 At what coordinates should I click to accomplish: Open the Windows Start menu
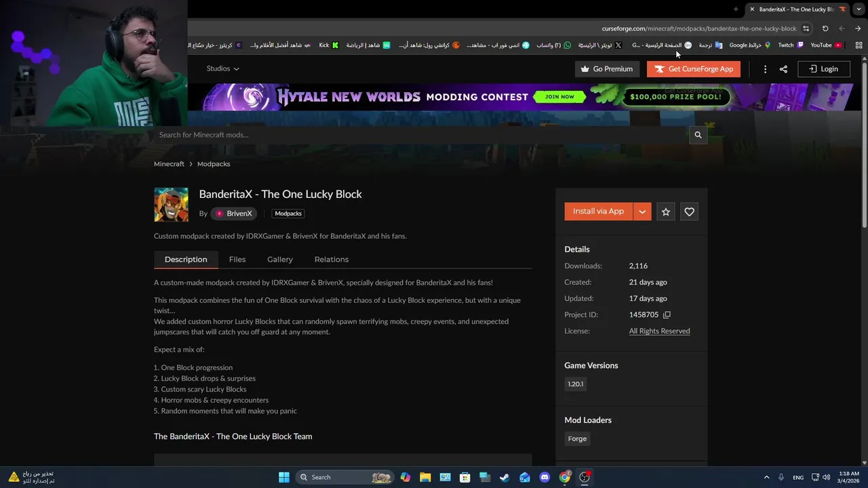[x=284, y=477]
